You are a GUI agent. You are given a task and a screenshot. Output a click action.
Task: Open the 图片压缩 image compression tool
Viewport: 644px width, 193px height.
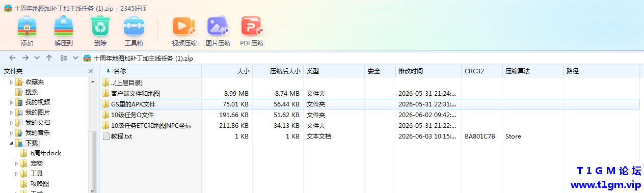(218, 26)
